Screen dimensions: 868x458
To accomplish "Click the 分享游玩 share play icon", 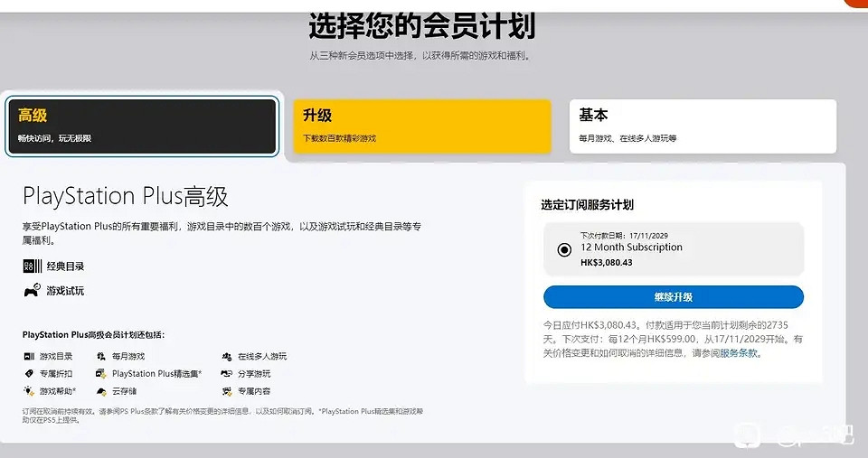I will coord(227,373).
